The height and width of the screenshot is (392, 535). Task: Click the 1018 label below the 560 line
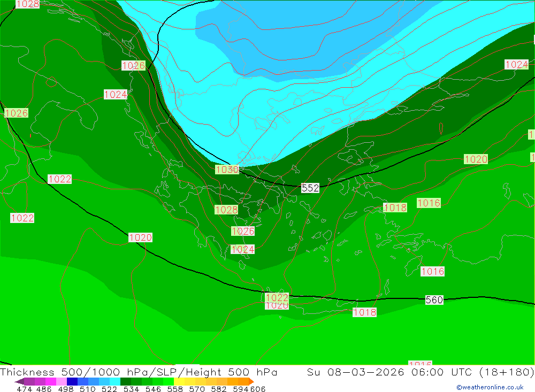pyautogui.click(x=364, y=312)
